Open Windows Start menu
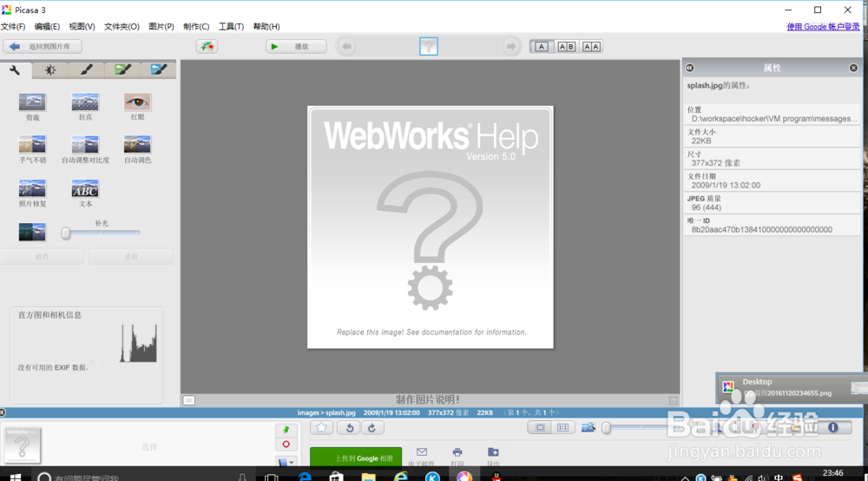The image size is (868, 481). pyautogui.click(x=15, y=476)
